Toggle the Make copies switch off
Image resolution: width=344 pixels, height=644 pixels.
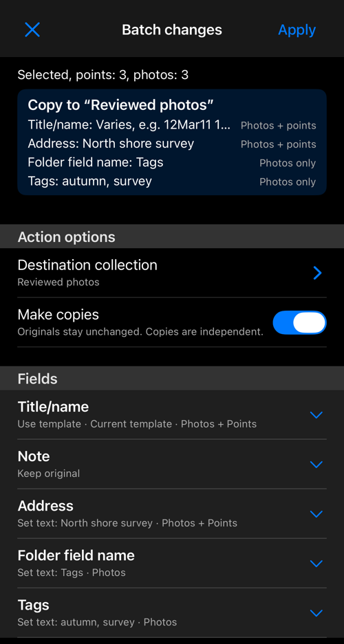click(299, 322)
